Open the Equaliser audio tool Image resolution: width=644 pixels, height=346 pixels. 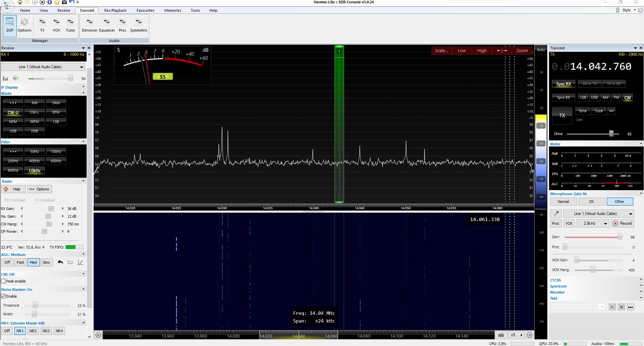tap(107, 25)
